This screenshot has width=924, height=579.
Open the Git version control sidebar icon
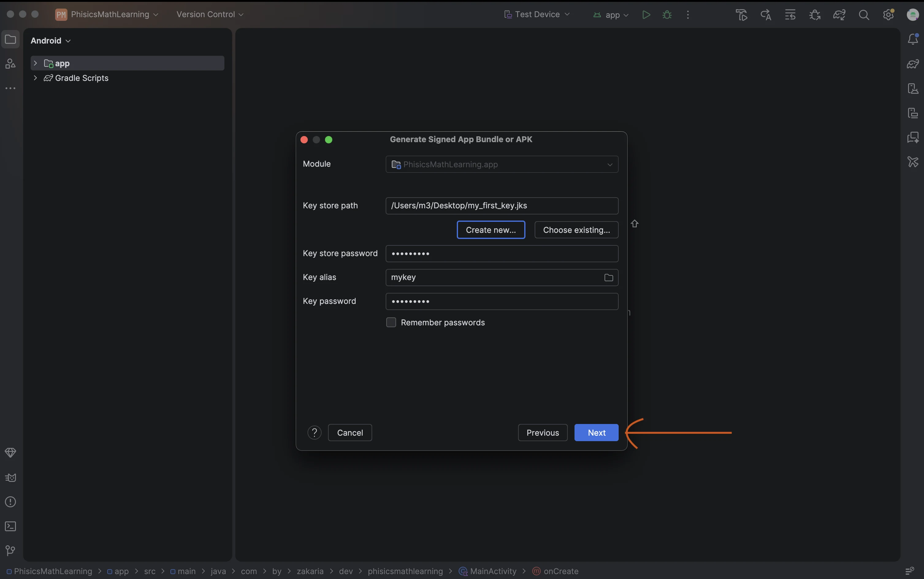(10, 551)
